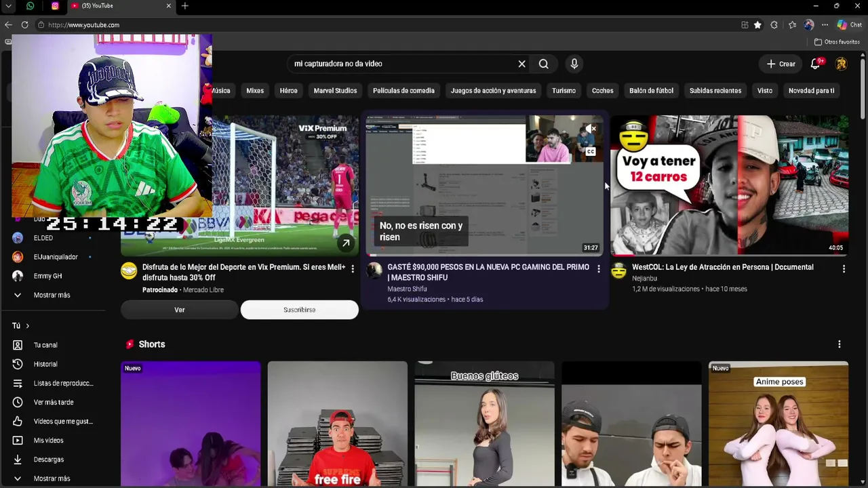Toggle subtitles on the video preview
Image resolution: width=868 pixels, height=488 pixels.
pyautogui.click(x=591, y=152)
